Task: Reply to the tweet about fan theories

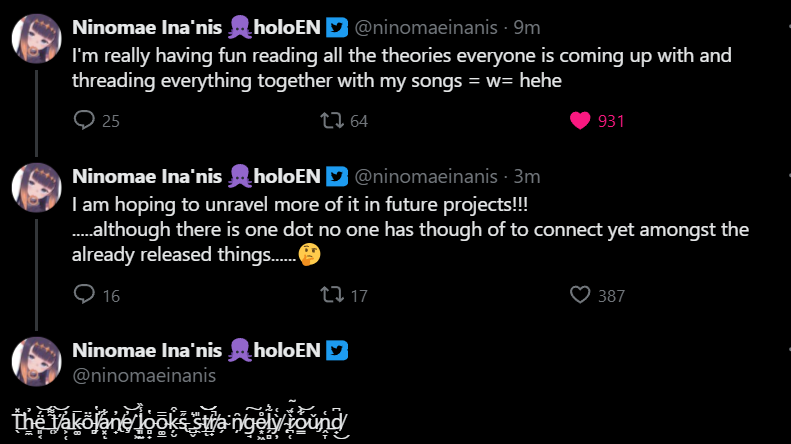Action: (85, 121)
